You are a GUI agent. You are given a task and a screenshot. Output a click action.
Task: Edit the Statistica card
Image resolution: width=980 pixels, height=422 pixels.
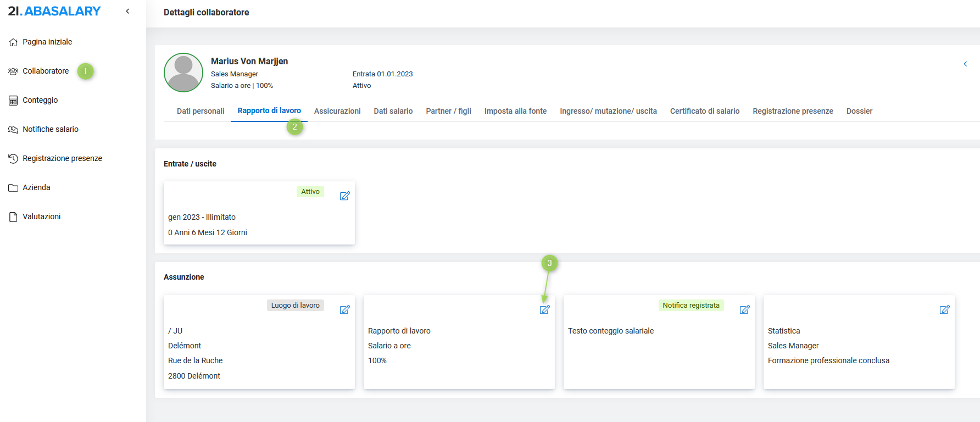(944, 310)
